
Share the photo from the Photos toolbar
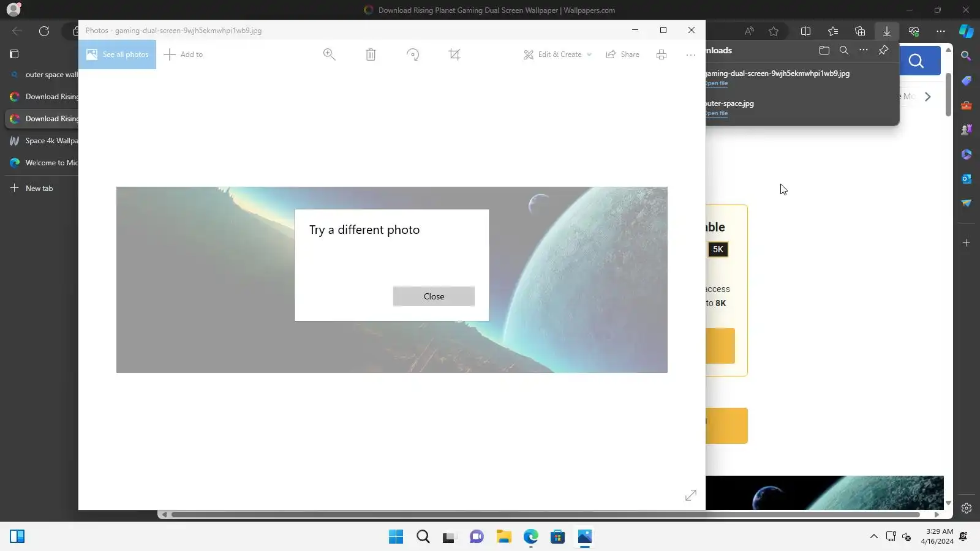[622, 54]
